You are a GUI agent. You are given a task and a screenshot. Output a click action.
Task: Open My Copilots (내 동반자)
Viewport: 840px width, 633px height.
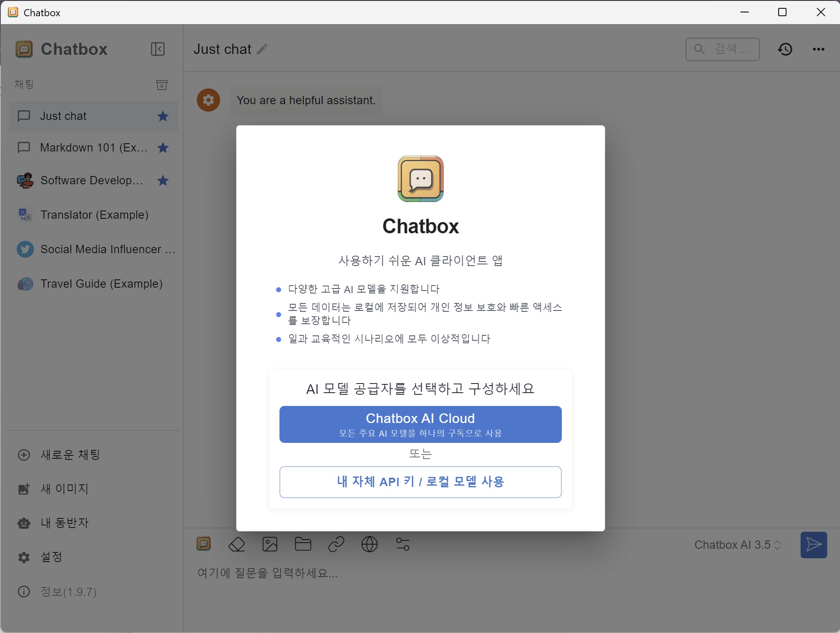coord(93,523)
